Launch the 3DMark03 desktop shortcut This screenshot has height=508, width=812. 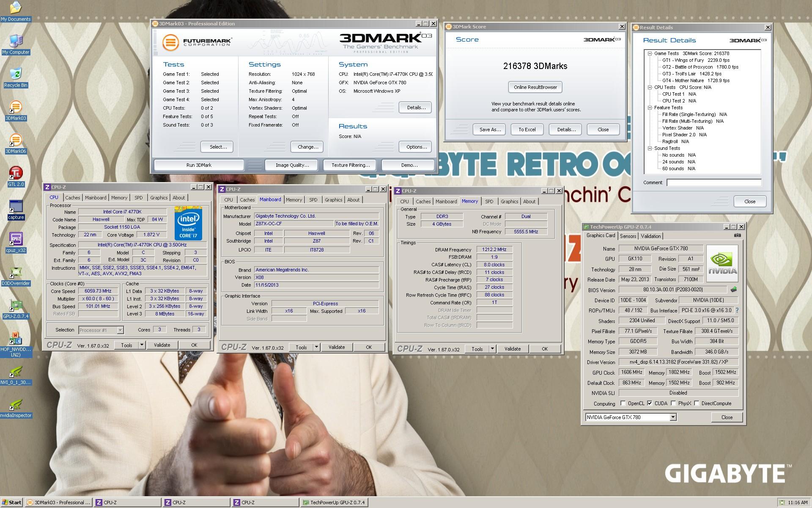(x=16, y=110)
